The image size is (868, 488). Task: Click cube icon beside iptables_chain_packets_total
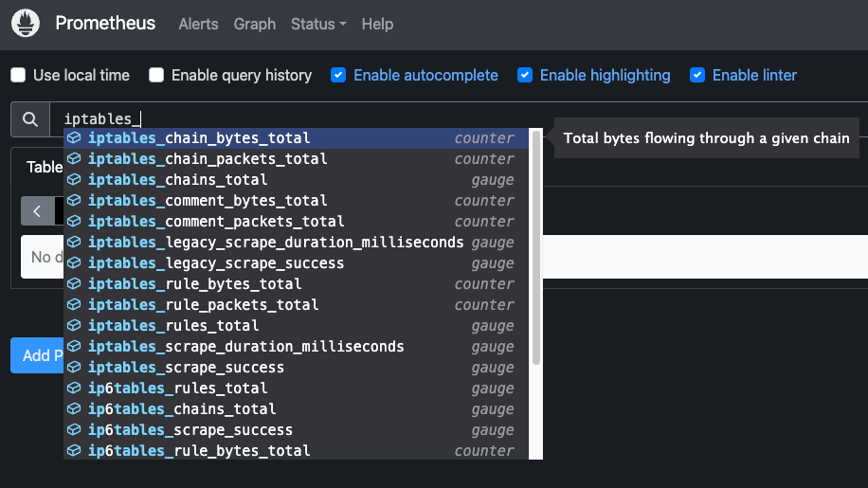pyautogui.click(x=74, y=159)
